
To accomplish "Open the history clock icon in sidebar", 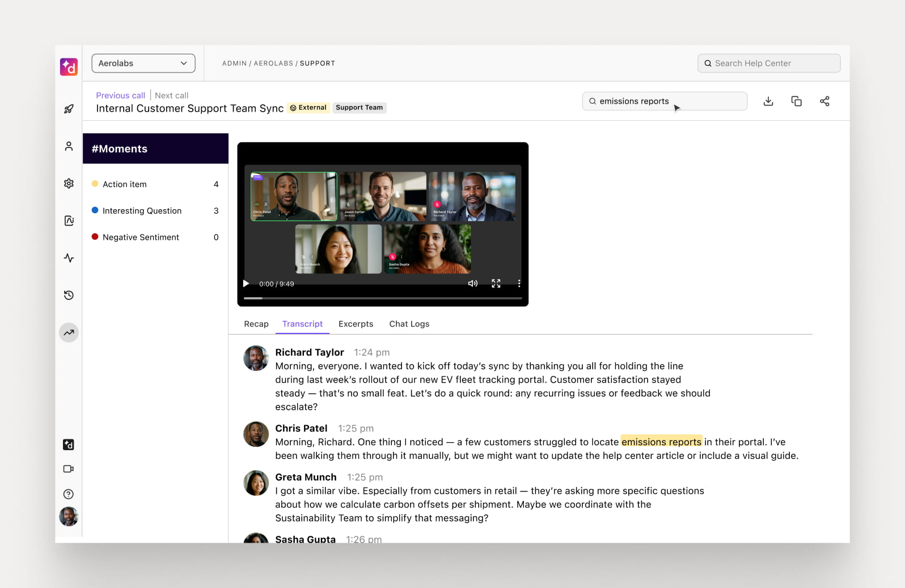I will coord(69,295).
